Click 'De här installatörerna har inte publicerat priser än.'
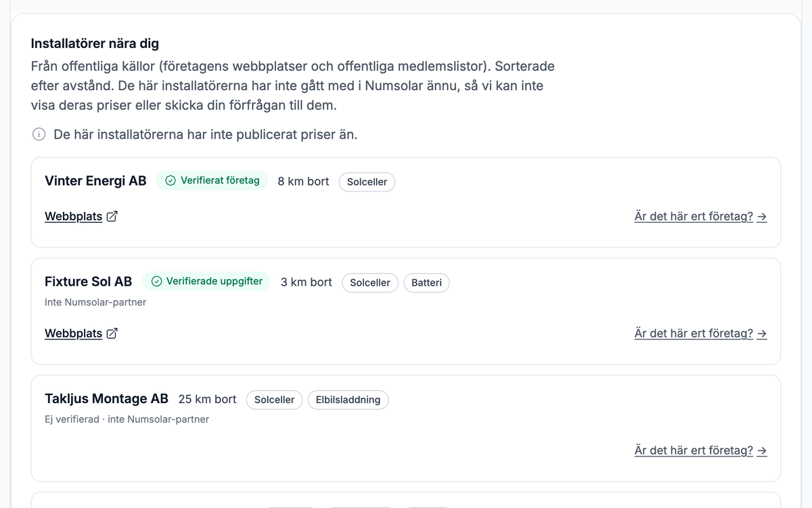This screenshot has height=508, width=812. tap(206, 134)
